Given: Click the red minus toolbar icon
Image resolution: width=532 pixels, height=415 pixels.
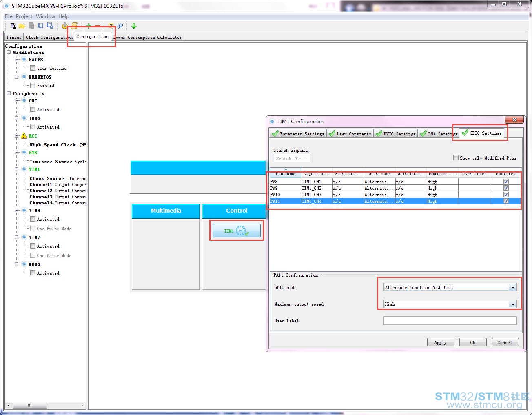Looking at the screenshot, I should point(98,26).
